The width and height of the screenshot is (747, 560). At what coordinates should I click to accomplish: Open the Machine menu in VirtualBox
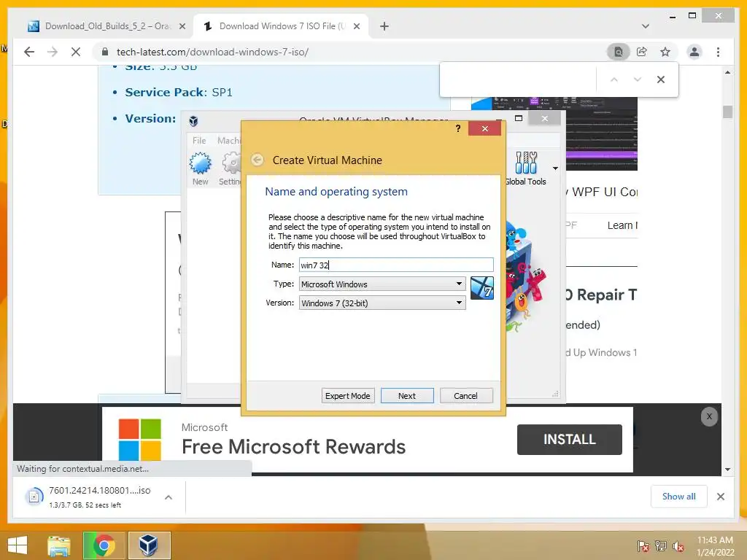229,141
